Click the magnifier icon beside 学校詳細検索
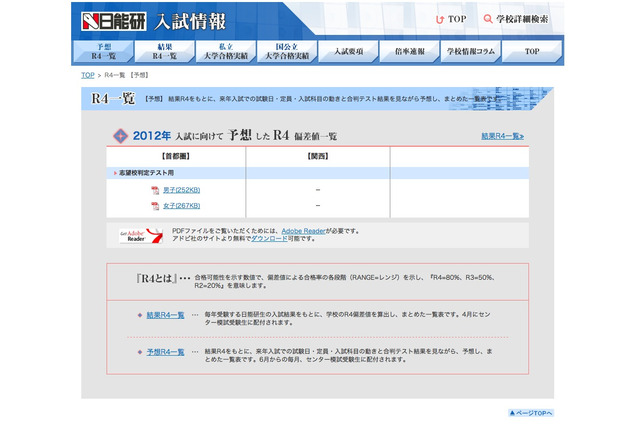The image size is (640, 426). coord(488,19)
